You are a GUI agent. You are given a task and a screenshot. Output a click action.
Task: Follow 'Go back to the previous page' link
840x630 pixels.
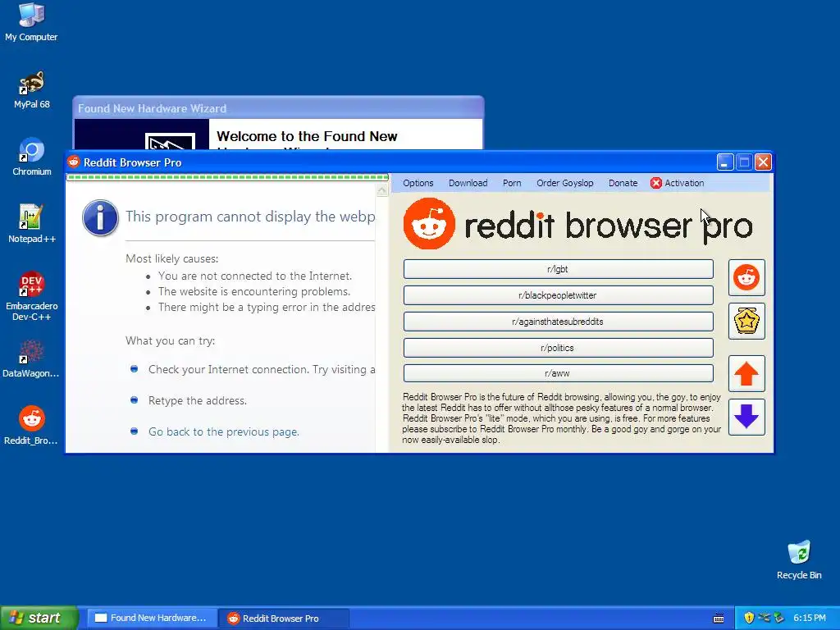pos(223,431)
